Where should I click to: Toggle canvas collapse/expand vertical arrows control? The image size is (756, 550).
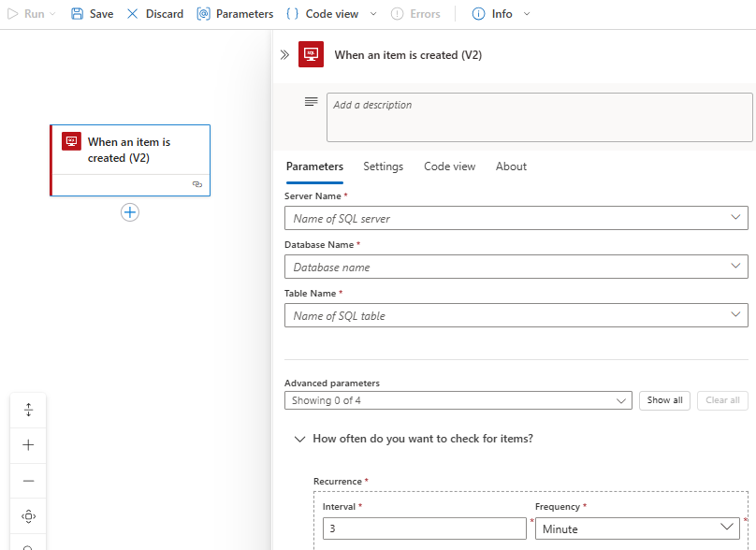pyautogui.click(x=28, y=410)
